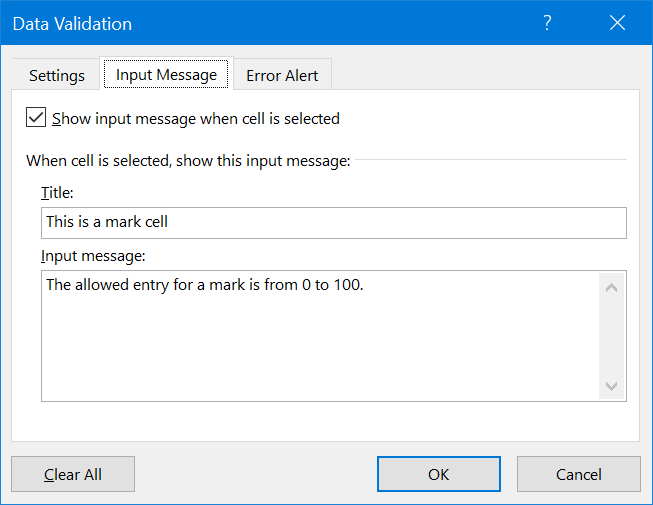Confirm with the OK button
Viewport: 653px width, 505px height.
pyautogui.click(x=438, y=474)
